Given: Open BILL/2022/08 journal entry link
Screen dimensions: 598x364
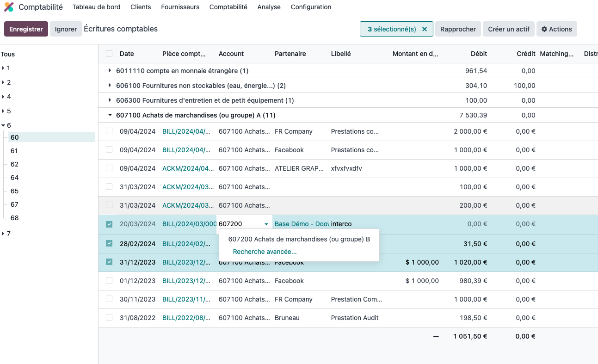Looking at the screenshot, I should (186, 318).
